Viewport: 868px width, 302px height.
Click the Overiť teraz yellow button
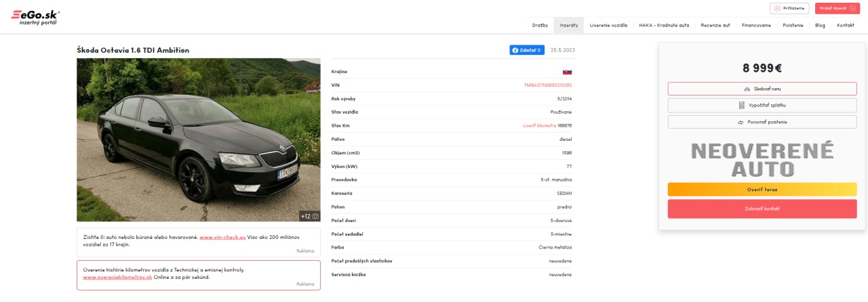[x=762, y=190]
